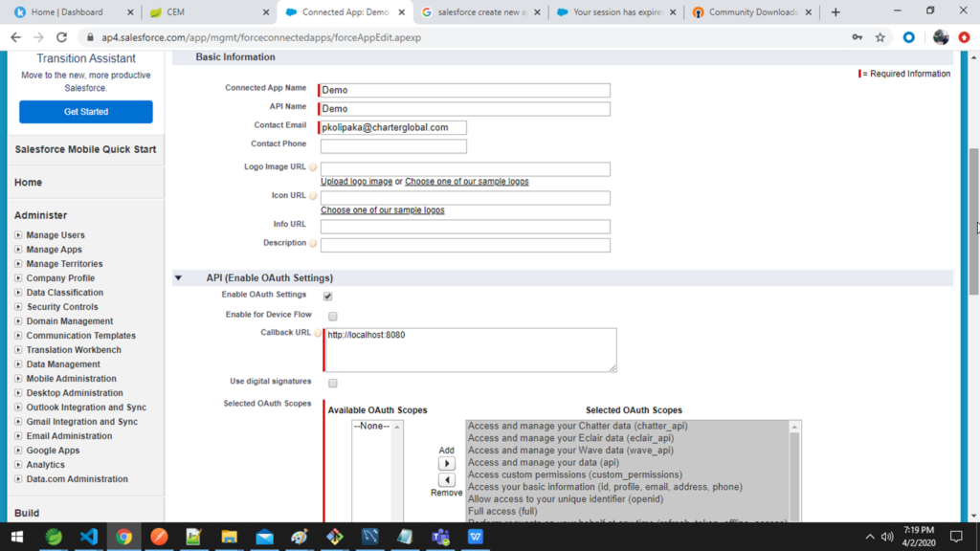Open Postman from the taskbar
980x551 pixels.
click(x=159, y=537)
